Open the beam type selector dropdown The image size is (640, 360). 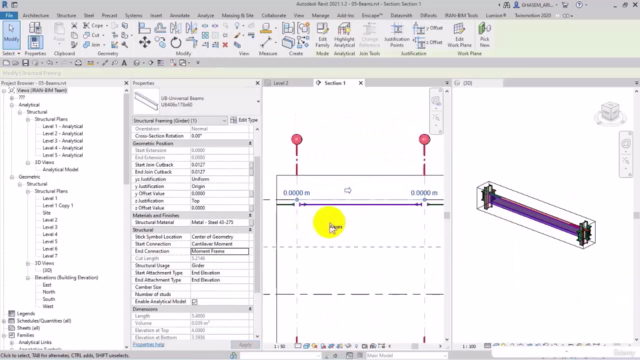point(258,102)
